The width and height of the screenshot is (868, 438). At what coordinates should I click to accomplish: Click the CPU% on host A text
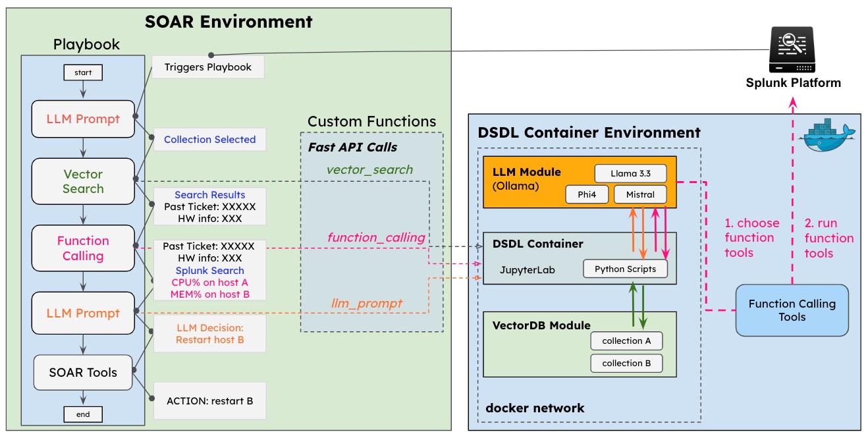210,282
